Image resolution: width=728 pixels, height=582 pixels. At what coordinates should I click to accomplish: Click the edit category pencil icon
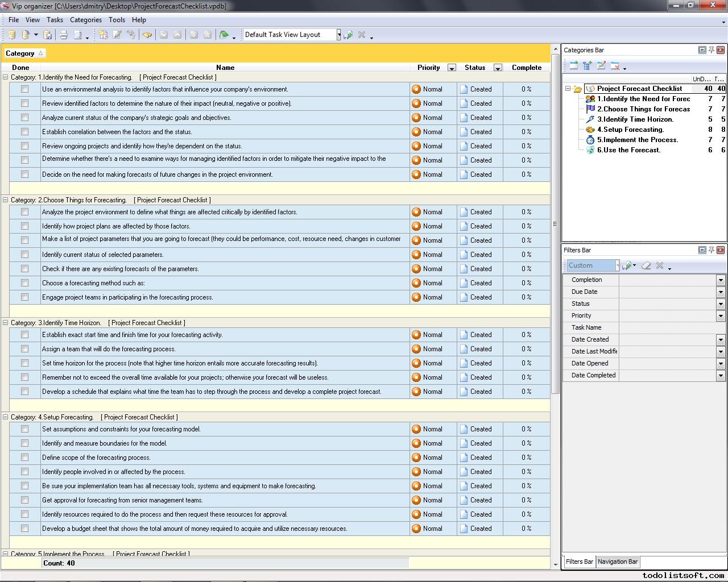[601, 66]
